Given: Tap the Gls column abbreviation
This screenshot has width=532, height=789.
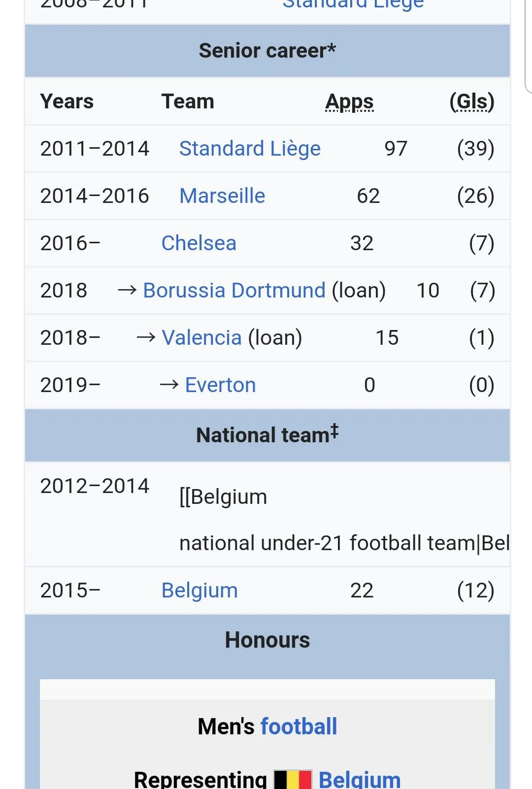Looking at the screenshot, I should [472, 101].
